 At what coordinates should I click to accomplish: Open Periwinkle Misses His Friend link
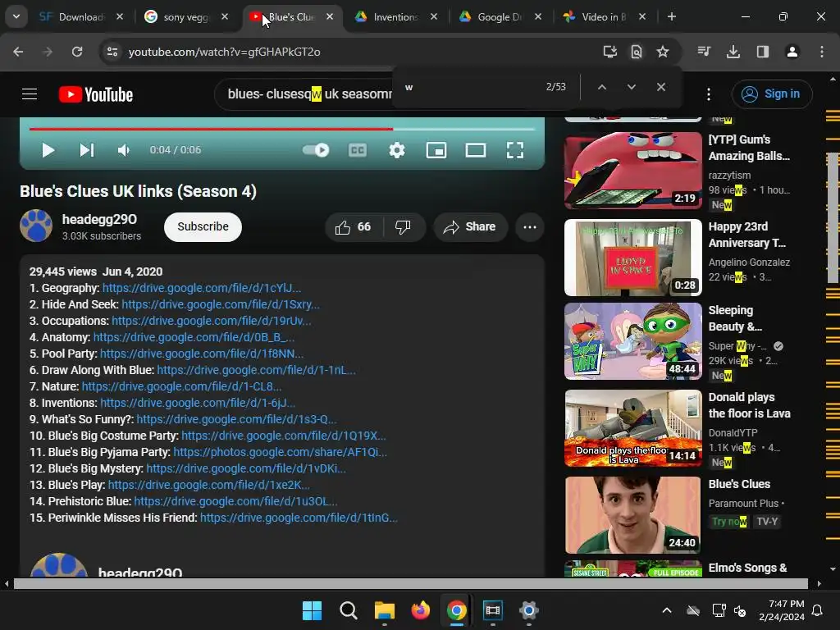299,518
